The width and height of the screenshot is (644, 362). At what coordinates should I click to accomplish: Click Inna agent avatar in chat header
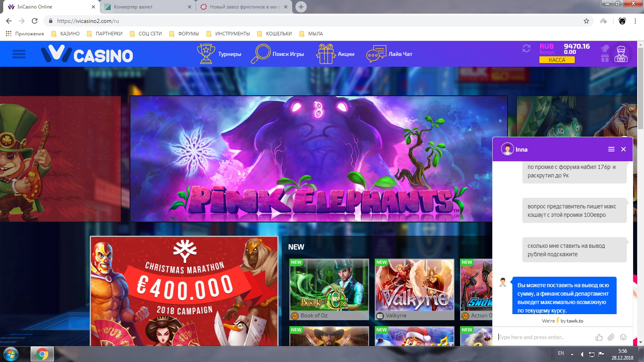click(507, 149)
